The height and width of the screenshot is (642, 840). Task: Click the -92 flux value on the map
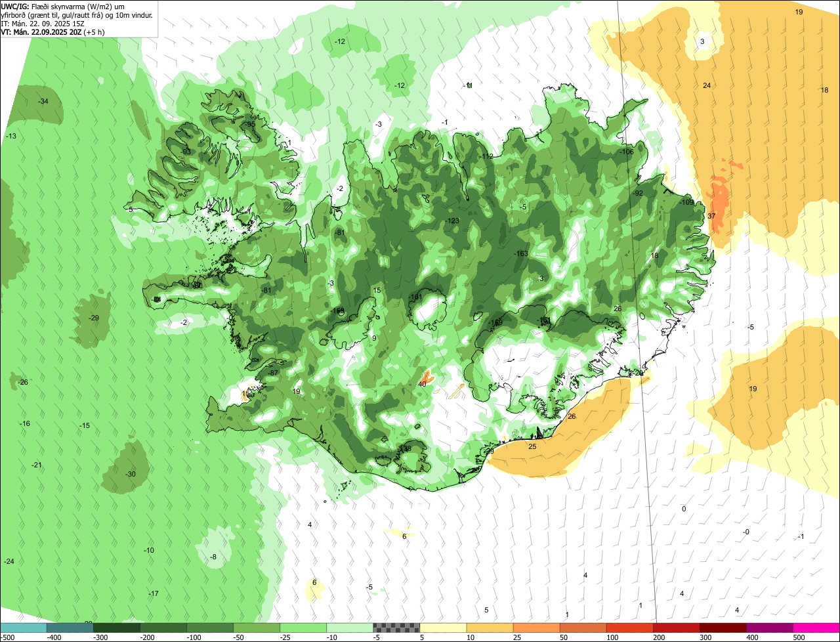[x=638, y=193]
